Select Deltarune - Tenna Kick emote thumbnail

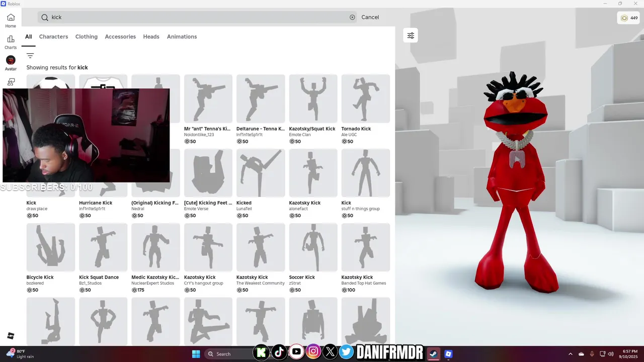coord(261,99)
